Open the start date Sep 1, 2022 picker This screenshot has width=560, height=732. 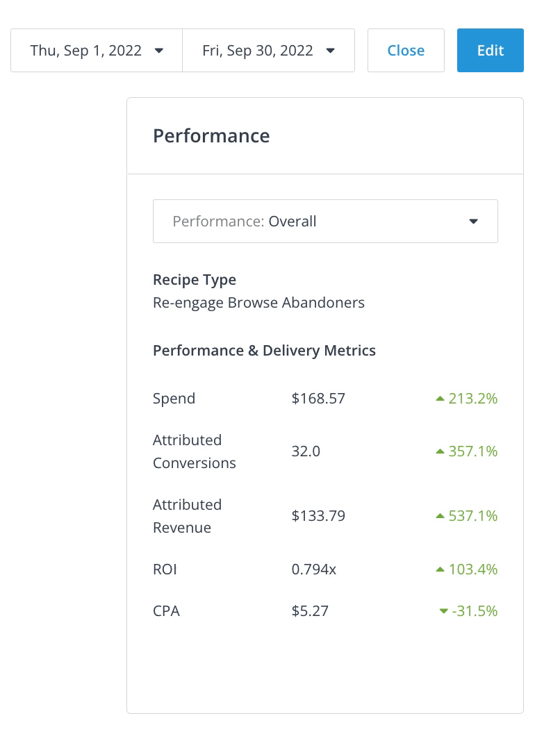[96, 51]
